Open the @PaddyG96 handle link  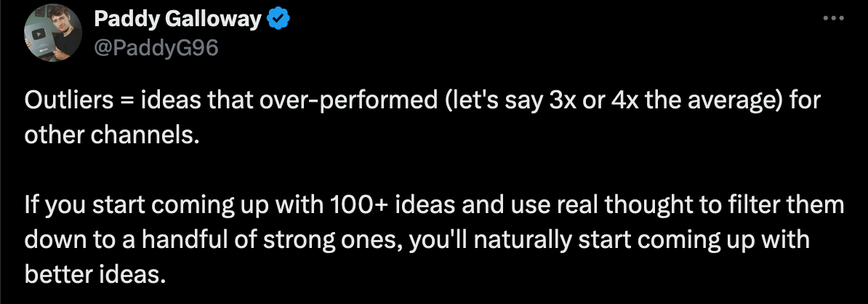click(x=156, y=49)
